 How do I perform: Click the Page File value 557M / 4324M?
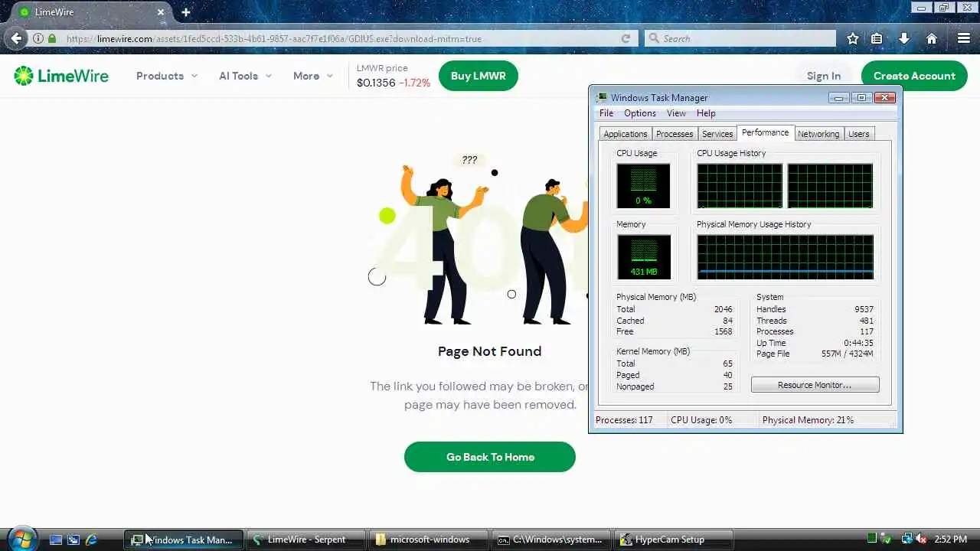(x=847, y=354)
